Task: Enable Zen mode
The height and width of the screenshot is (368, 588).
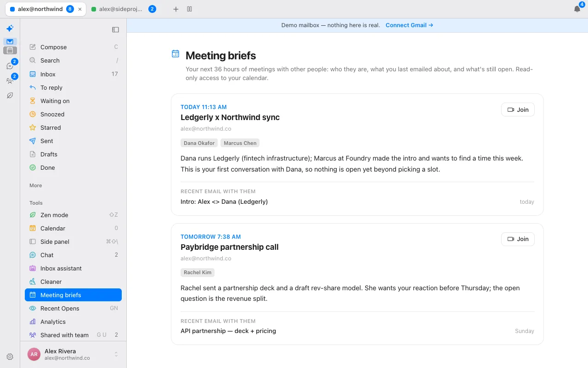Action: [73, 215]
